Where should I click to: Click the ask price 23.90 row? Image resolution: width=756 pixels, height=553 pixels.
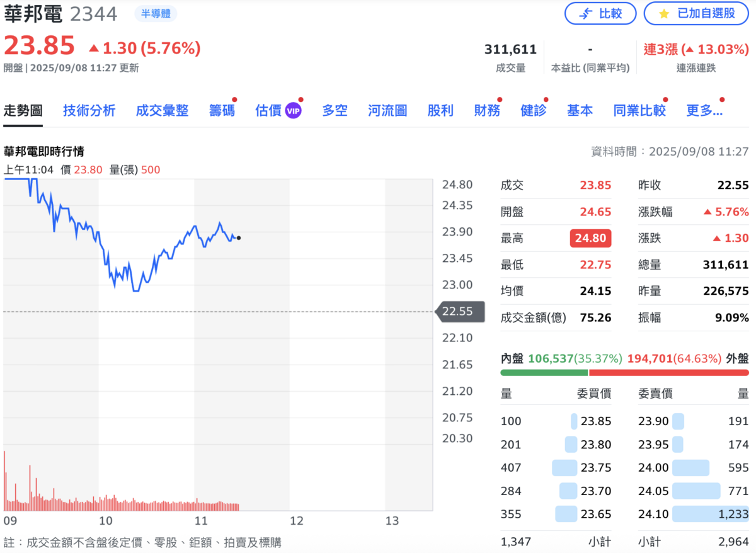[x=694, y=421]
